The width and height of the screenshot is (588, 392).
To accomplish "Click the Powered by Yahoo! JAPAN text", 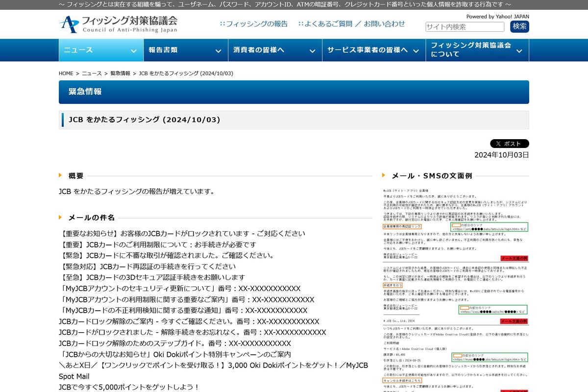I will [x=497, y=16].
